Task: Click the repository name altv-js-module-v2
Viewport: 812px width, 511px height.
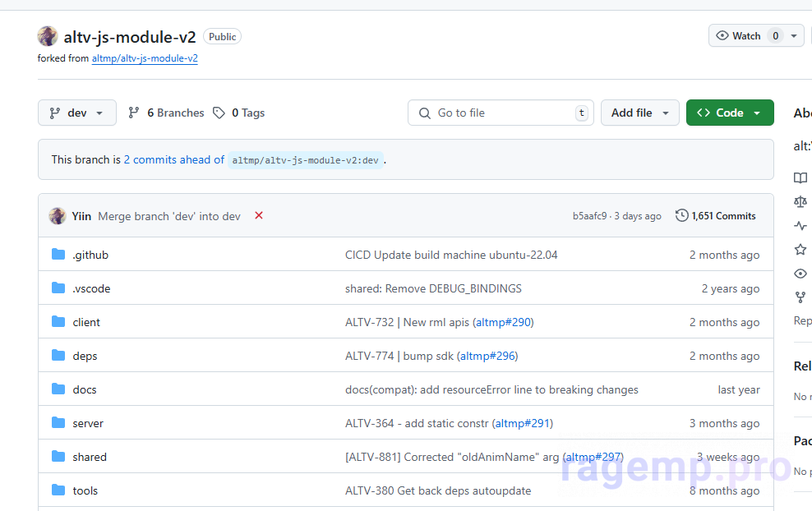Action: pos(130,37)
